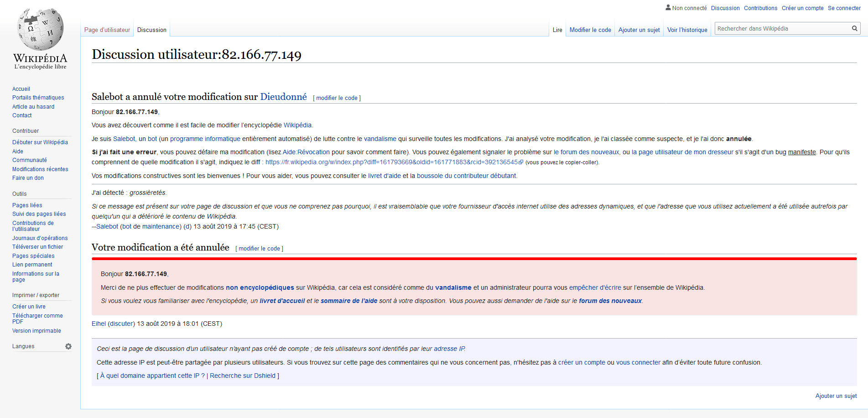Open livret d'accueil link

(x=282, y=301)
